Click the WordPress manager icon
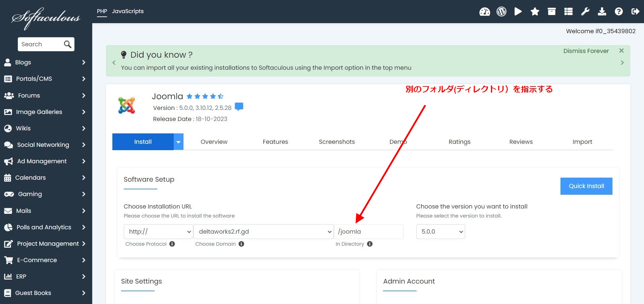The width and height of the screenshot is (644, 304). 501,12
